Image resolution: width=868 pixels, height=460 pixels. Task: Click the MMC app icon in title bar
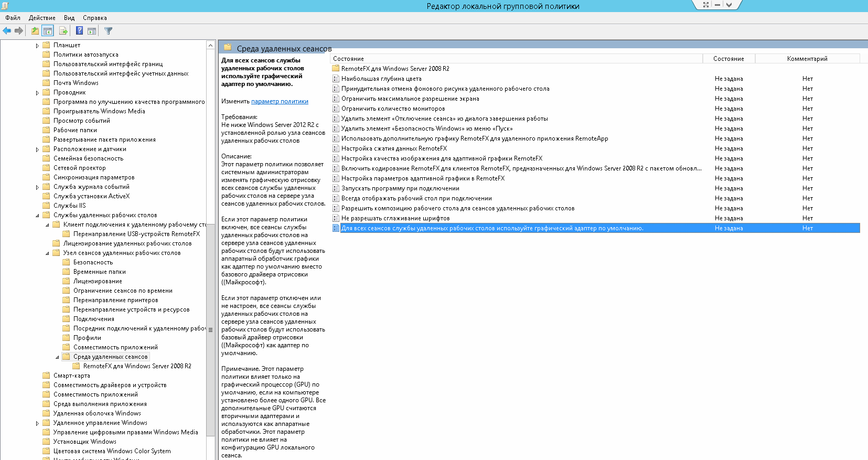coord(5,5)
